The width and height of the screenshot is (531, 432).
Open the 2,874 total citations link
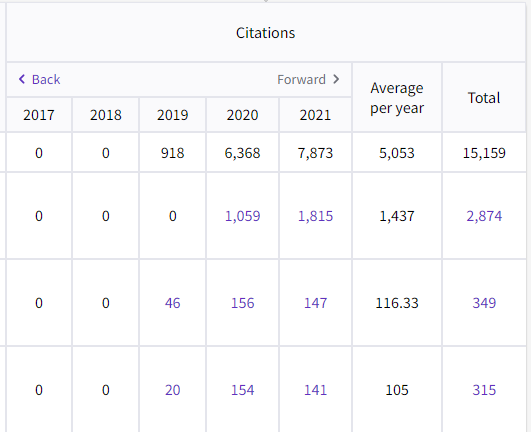[484, 216]
